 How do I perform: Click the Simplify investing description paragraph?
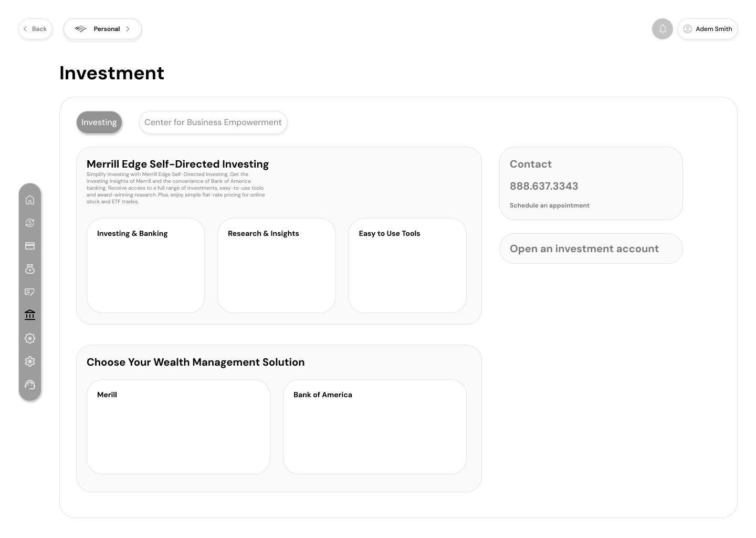click(176, 188)
